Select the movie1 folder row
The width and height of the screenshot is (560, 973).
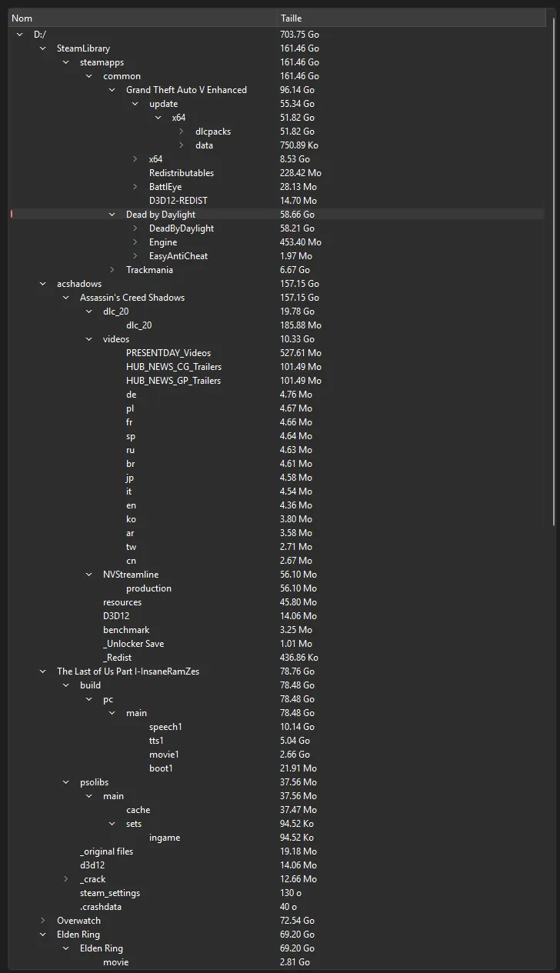point(277,755)
